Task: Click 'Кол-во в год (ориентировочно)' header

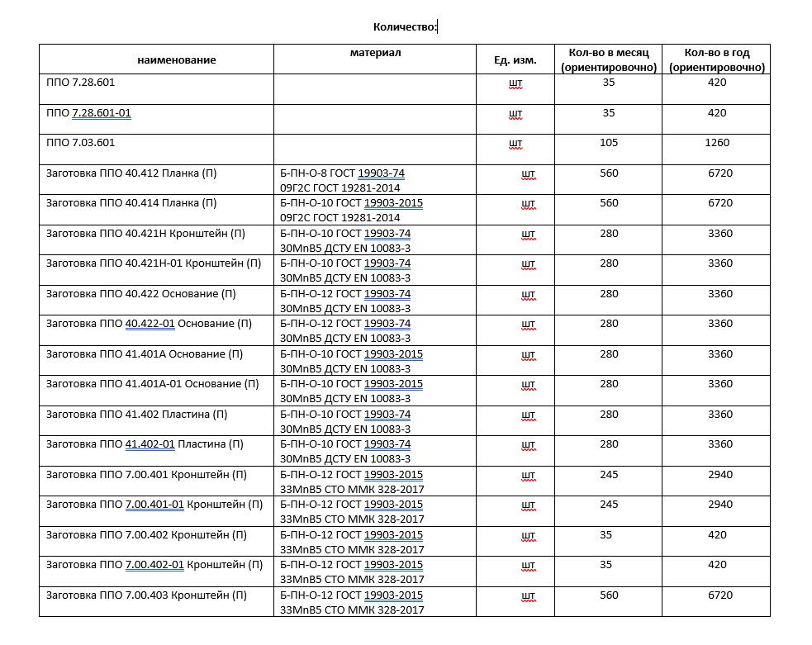Action: (717, 60)
